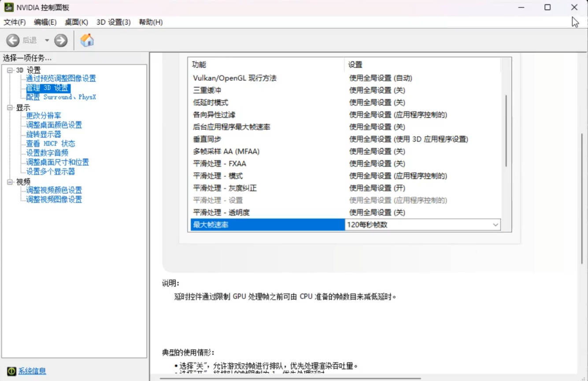Open the 帮助(H) menu

(151, 22)
